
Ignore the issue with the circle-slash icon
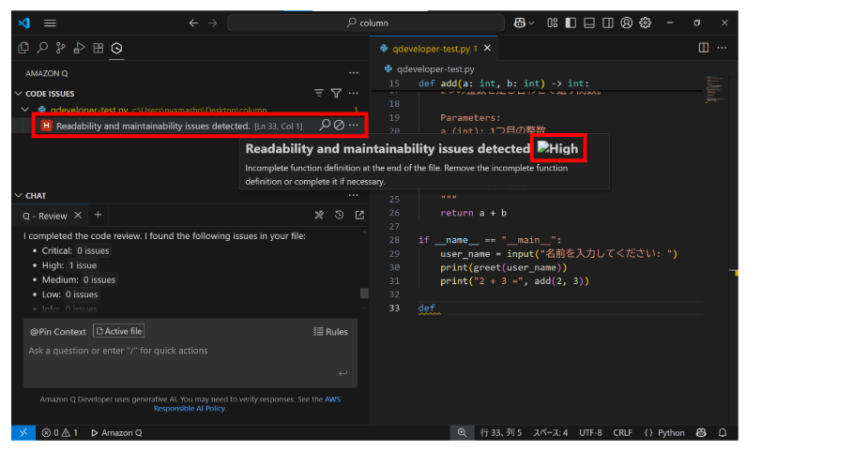tap(340, 125)
